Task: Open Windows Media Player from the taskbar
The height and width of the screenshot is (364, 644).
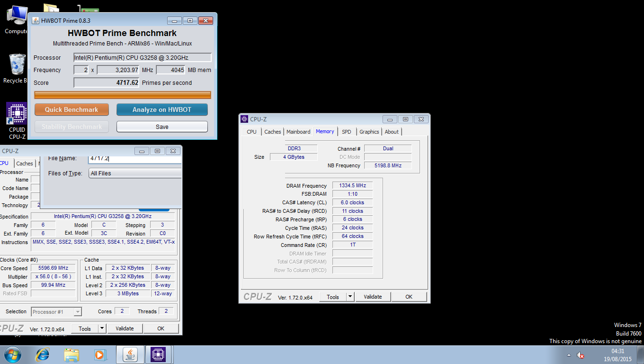Action: [x=99, y=355]
